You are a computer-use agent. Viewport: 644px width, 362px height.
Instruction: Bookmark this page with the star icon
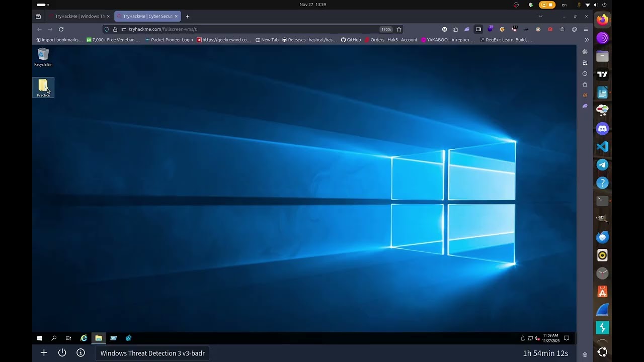point(399,29)
